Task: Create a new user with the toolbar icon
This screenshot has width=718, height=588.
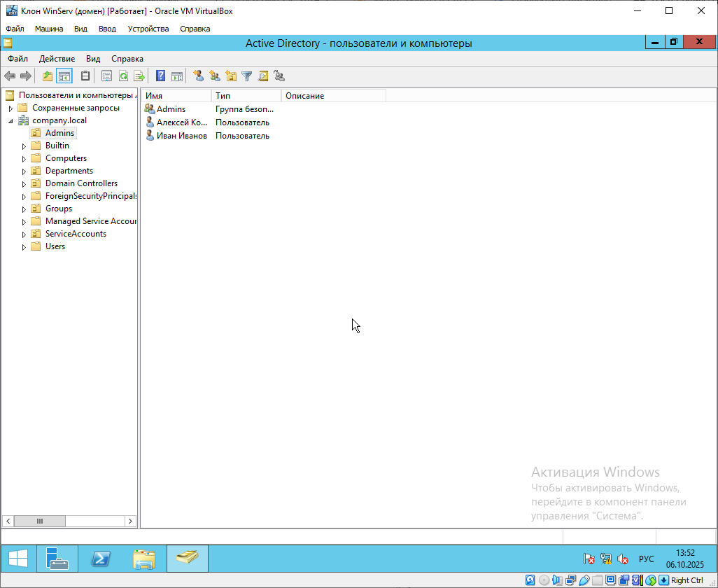Action: (x=198, y=76)
